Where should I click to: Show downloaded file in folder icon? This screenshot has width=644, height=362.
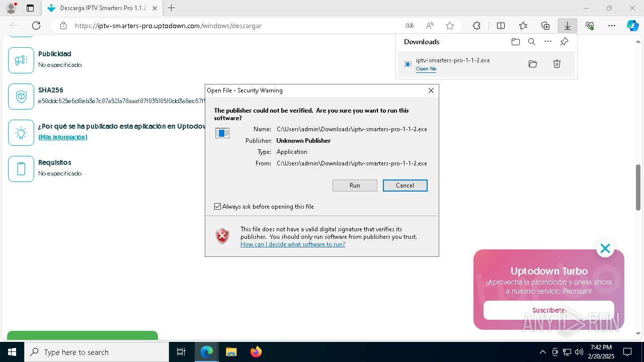[x=533, y=64]
